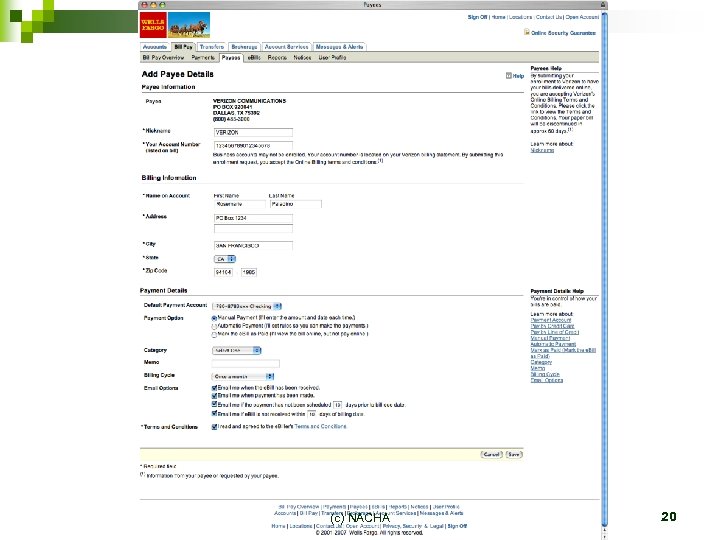This screenshot has height=540, width=720.
Task: Open the Online Security Guarantee link
Action: [x=563, y=33]
